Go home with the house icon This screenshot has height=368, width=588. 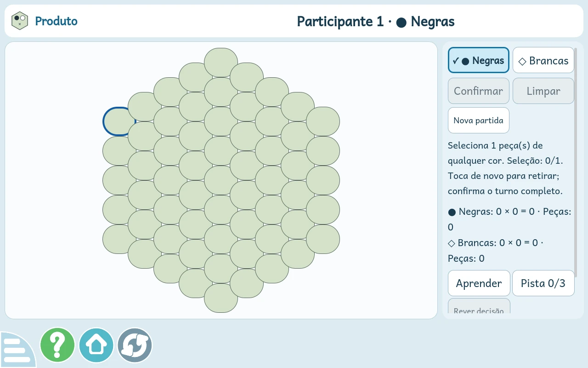pos(96,345)
